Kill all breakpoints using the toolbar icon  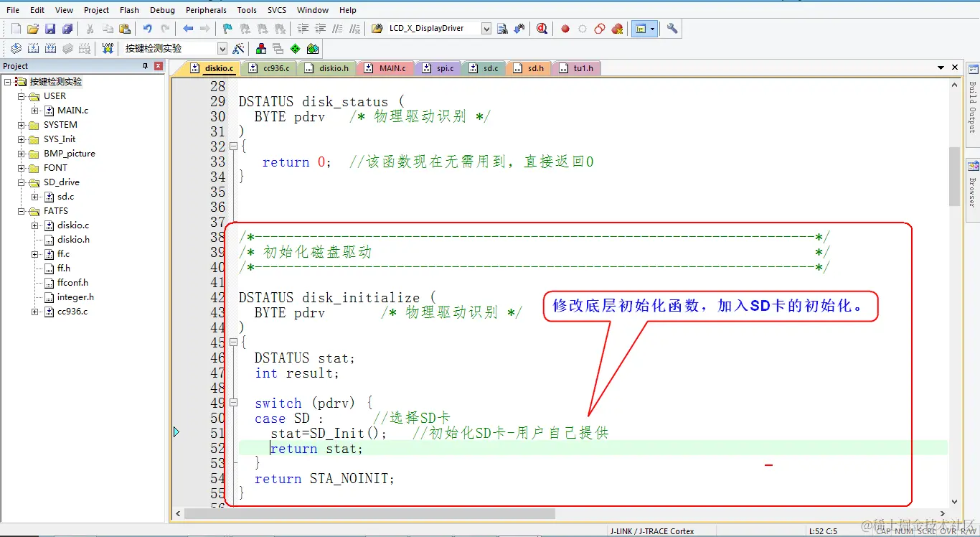tap(616, 29)
